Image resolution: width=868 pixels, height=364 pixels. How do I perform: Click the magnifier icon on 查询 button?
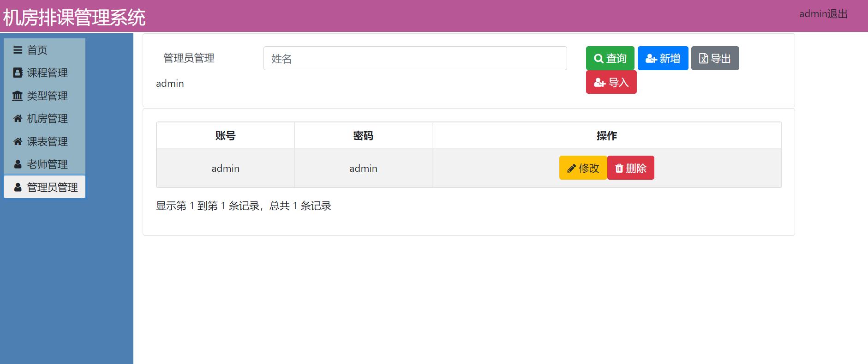point(599,59)
